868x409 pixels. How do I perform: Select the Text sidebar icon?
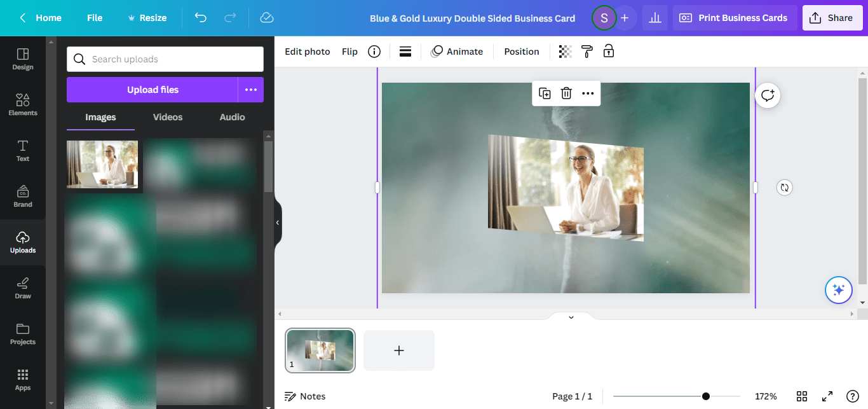point(23,150)
